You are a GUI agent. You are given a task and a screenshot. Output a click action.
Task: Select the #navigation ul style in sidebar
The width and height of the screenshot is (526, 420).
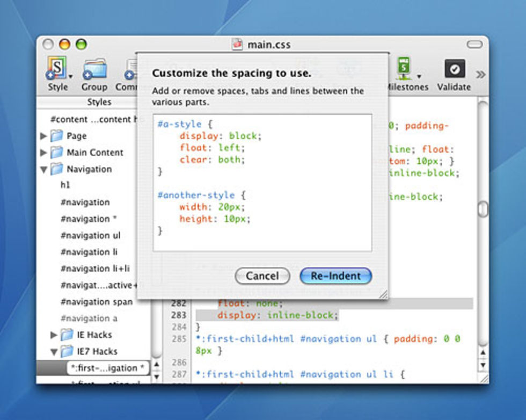click(90, 235)
